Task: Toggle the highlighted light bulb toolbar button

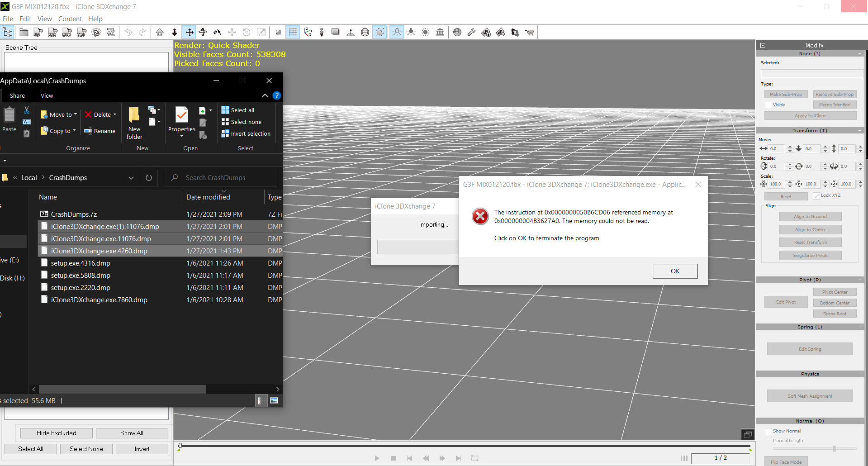Action: tap(397, 32)
